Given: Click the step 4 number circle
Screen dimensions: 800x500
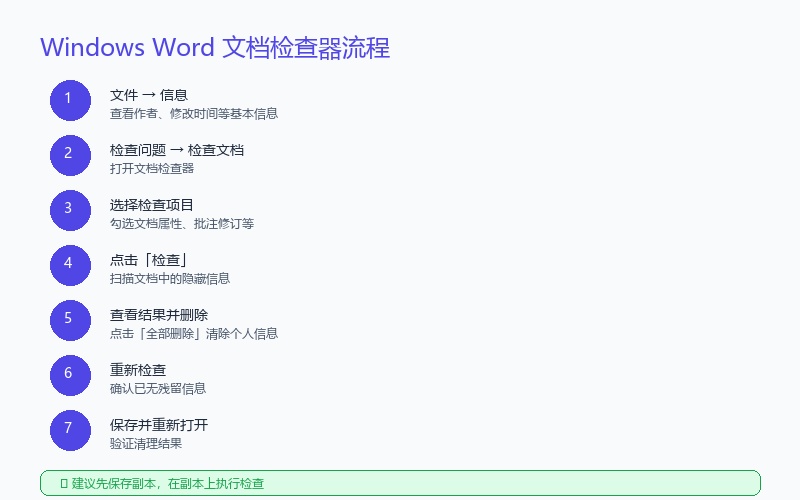Looking at the screenshot, I should click(x=70, y=265).
